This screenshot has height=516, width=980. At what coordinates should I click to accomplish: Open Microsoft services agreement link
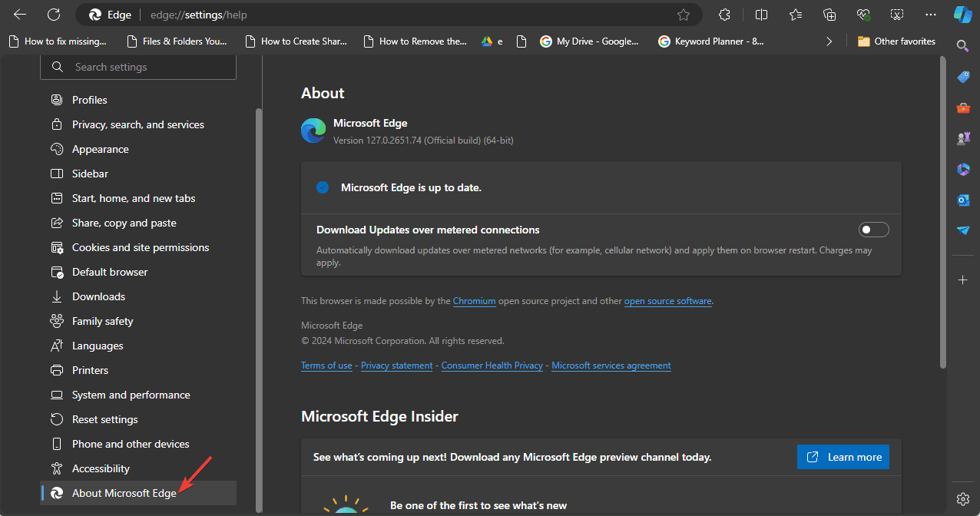(611, 365)
